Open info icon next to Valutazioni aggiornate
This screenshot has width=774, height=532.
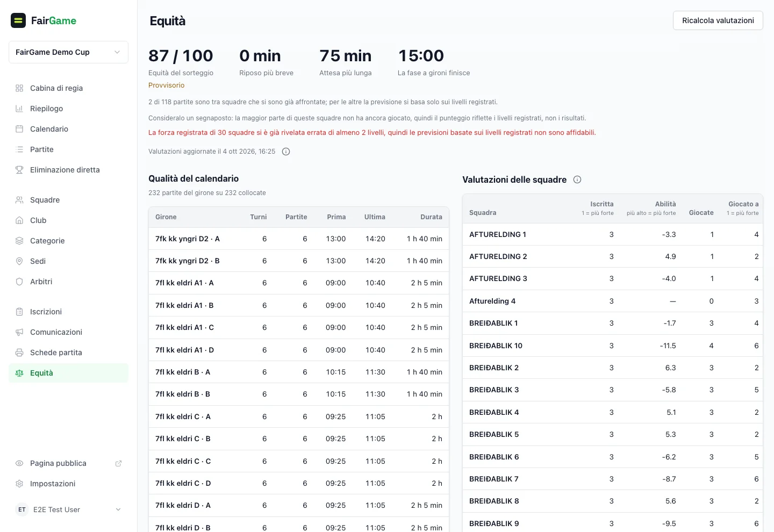click(286, 152)
